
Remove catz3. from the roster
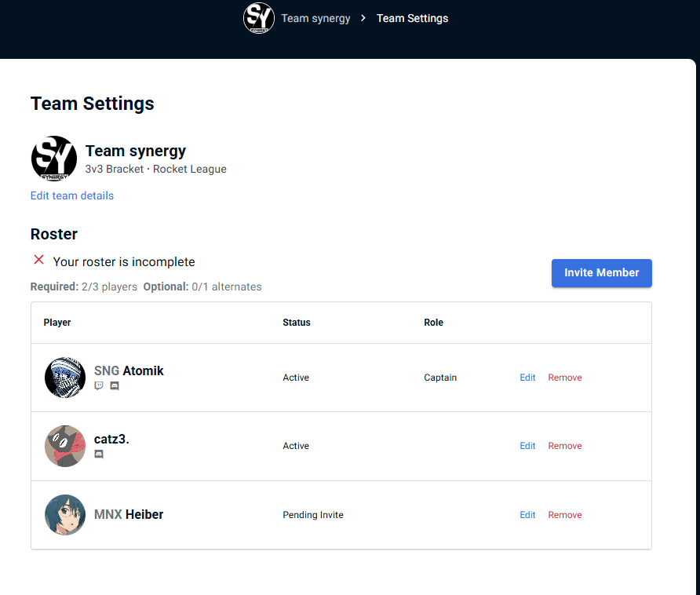pyautogui.click(x=565, y=446)
